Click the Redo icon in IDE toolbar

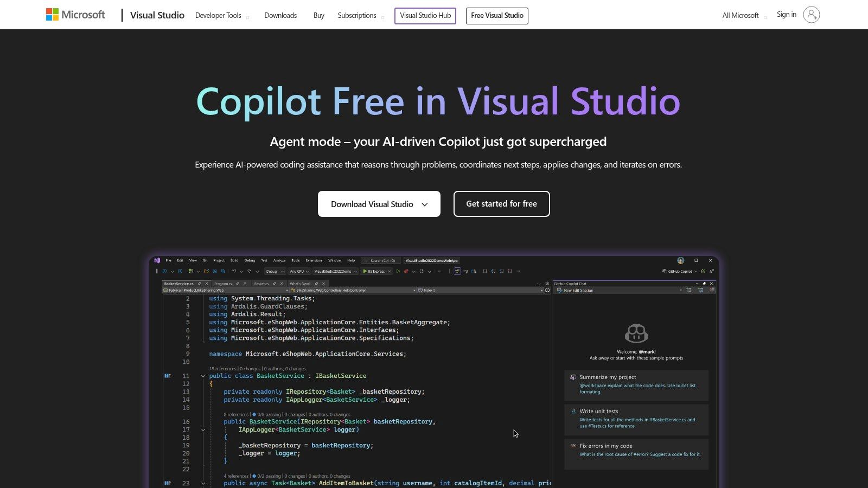coord(250,271)
